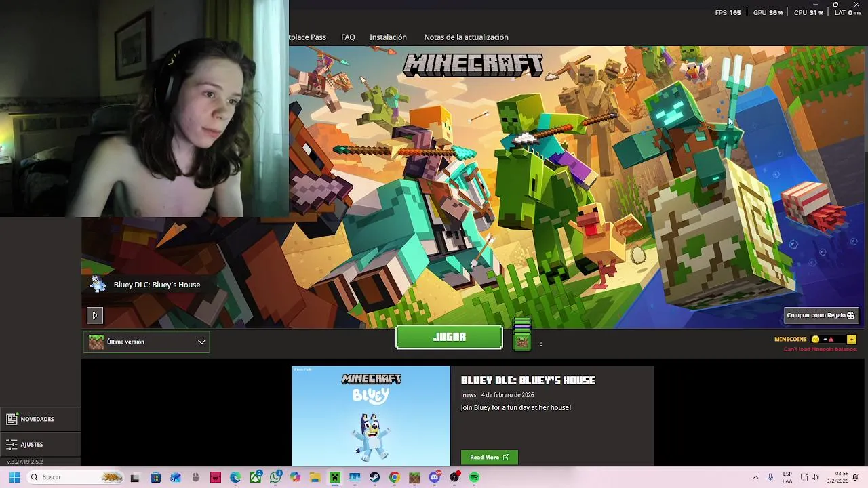This screenshot has width=868, height=488.
Task: Show hidden system tray icons
Action: pyautogui.click(x=755, y=477)
